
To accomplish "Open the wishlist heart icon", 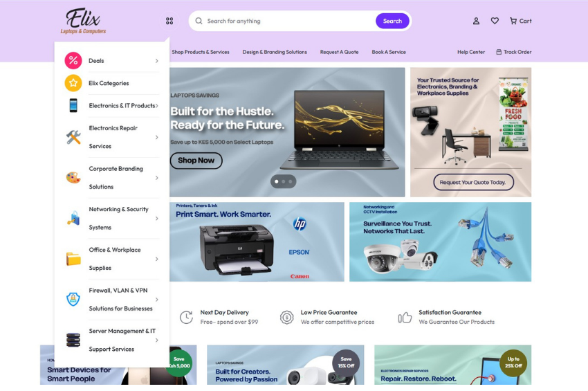I will pos(495,21).
